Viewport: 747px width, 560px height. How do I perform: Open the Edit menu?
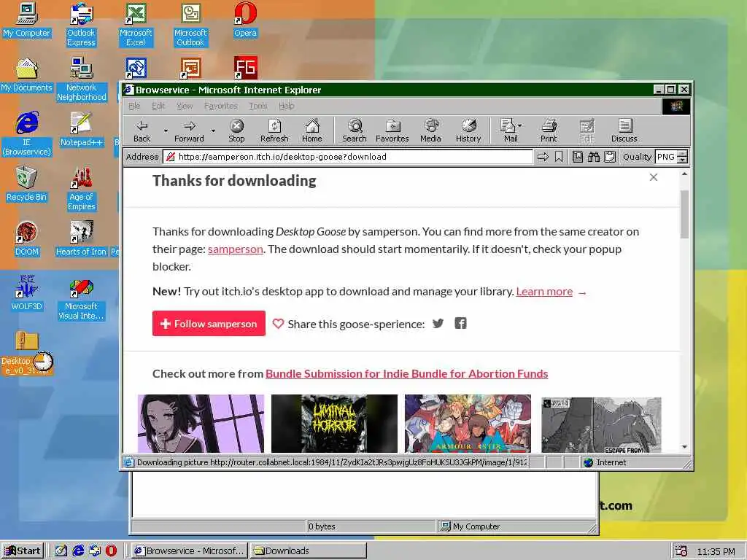pos(158,106)
